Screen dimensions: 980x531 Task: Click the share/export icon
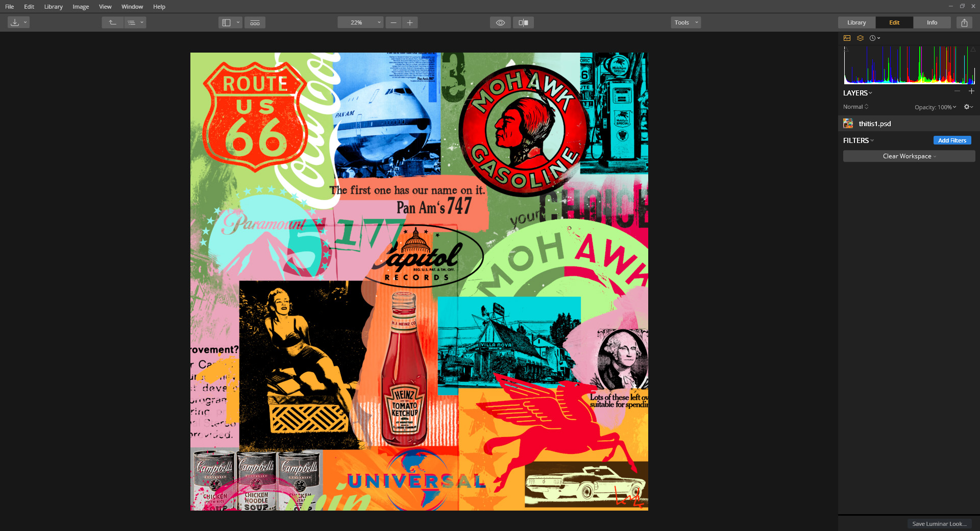click(x=964, y=22)
